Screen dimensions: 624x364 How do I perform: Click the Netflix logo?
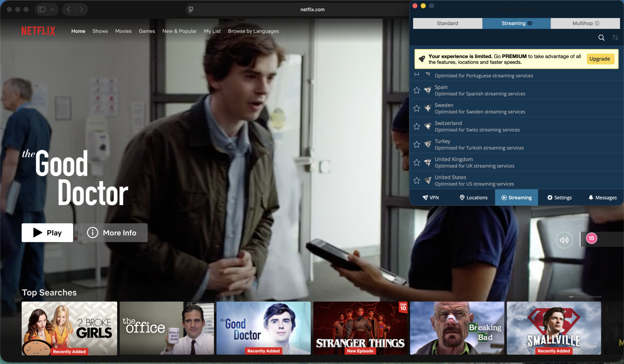pyautogui.click(x=38, y=31)
